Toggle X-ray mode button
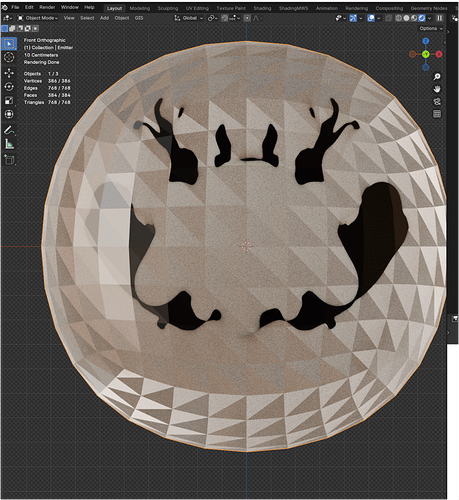This screenshot has height=500, width=459. coord(388,18)
